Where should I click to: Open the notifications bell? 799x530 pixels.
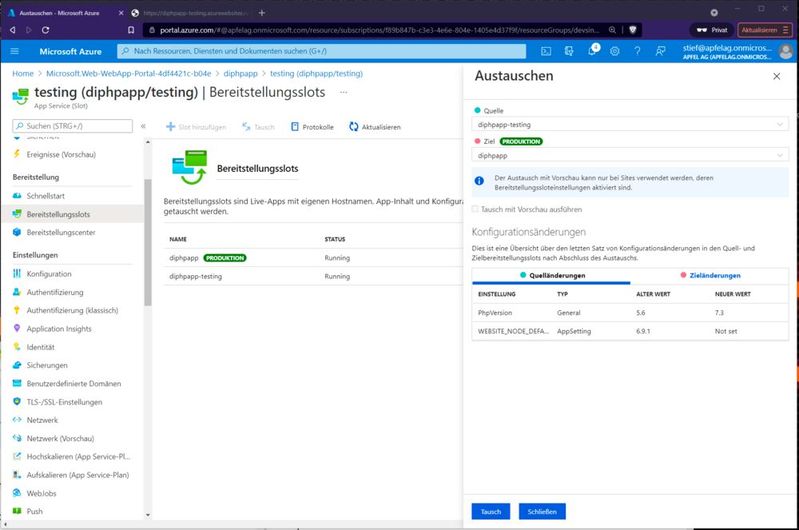pyautogui.click(x=592, y=50)
